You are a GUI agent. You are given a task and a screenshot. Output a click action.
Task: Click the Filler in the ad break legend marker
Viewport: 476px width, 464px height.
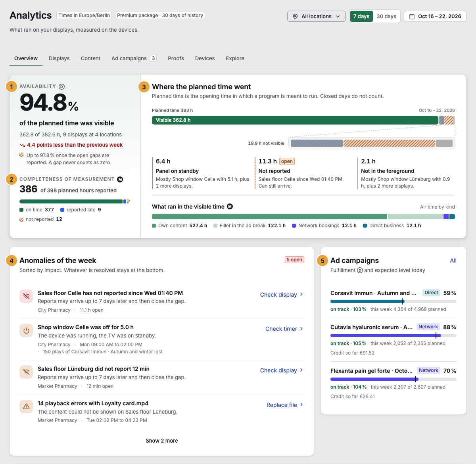[215, 226]
